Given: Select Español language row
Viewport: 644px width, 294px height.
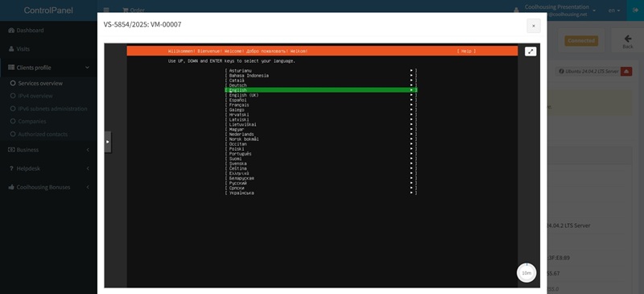Looking at the screenshot, I should tap(320, 100).
